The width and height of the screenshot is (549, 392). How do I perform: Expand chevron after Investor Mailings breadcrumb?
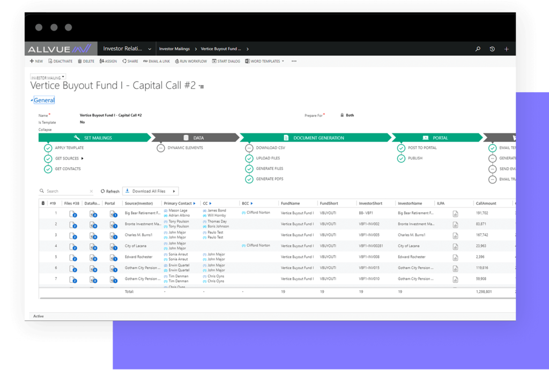point(196,49)
